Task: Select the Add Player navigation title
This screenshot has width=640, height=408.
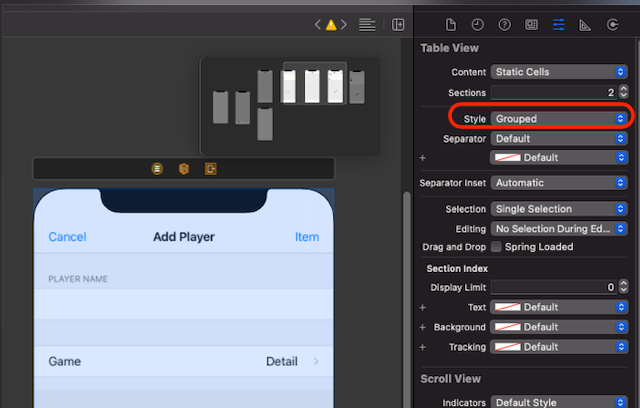Action: point(184,237)
